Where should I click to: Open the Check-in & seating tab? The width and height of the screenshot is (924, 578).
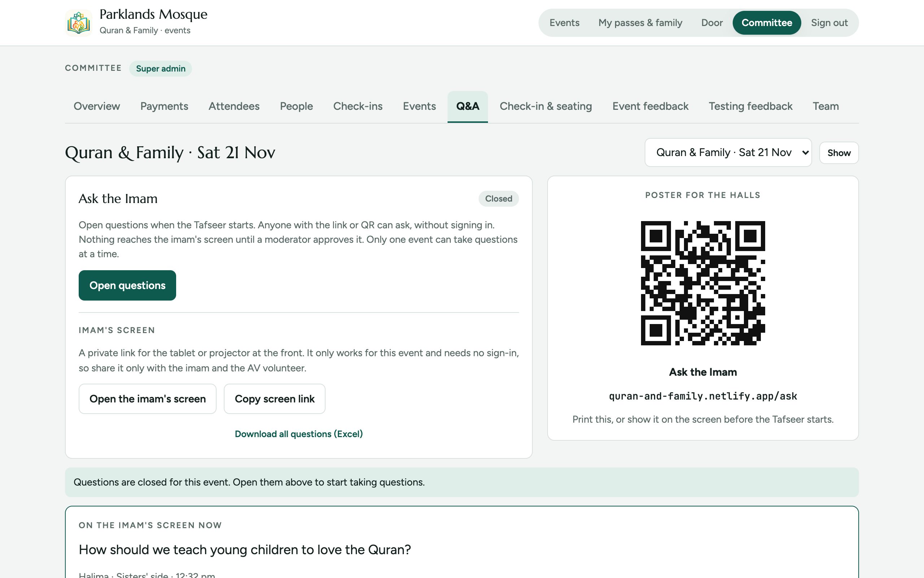546,106
